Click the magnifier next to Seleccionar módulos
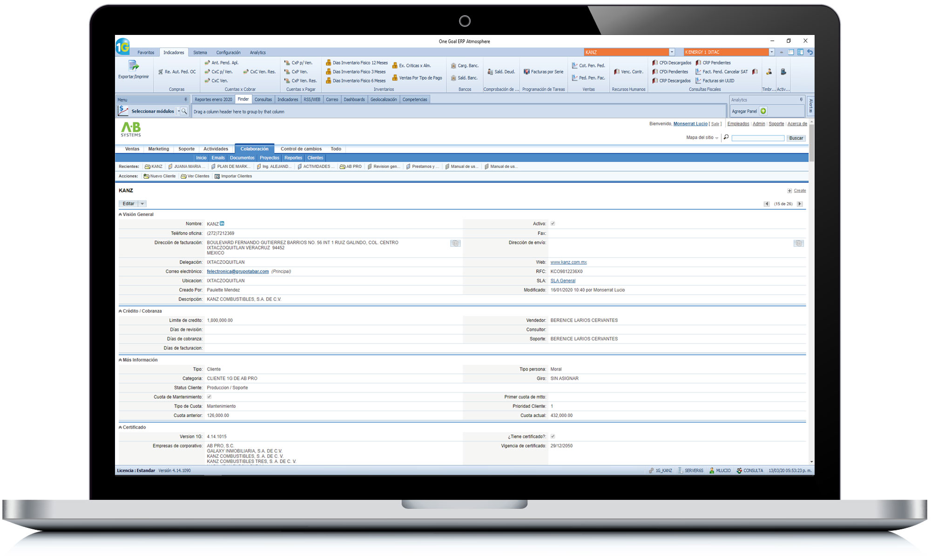The height and width of the screenshot is (560, 931). [x=184, y=111]
